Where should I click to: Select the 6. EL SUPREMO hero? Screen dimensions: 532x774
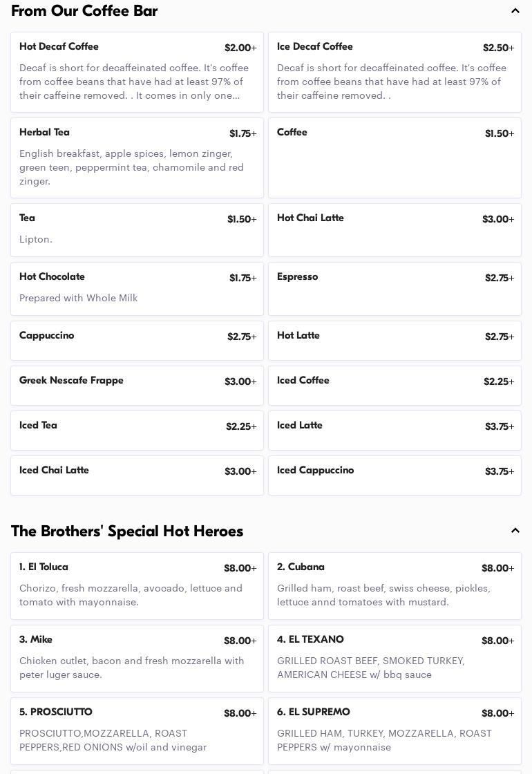click(x=395, y=730)
